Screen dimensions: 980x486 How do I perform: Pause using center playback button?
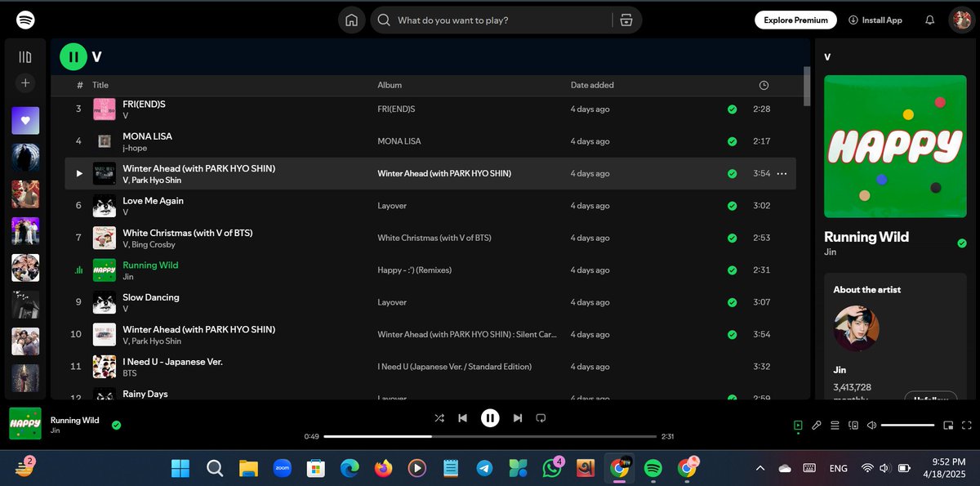pyautogui.click(x=490, y=418)
